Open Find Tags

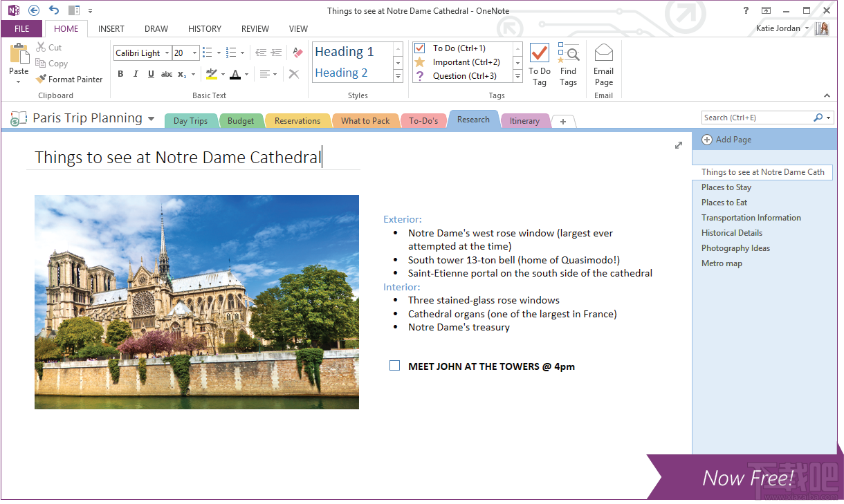click(x=568, y=65)
